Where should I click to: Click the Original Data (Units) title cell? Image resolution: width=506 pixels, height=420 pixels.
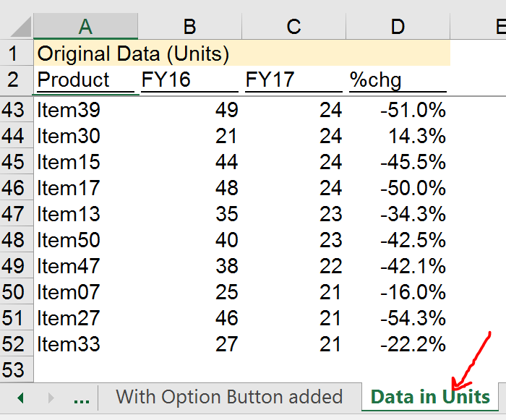click(133, 53)
